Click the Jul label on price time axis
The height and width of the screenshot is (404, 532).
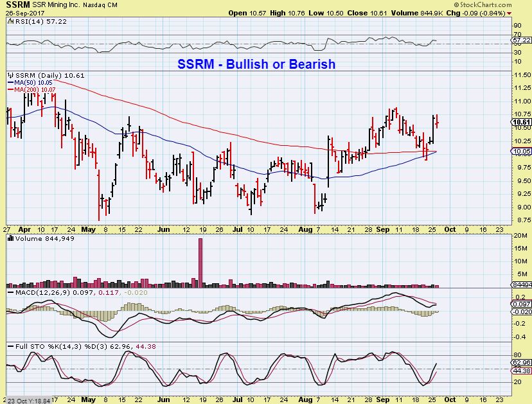(x=237, y=230)
